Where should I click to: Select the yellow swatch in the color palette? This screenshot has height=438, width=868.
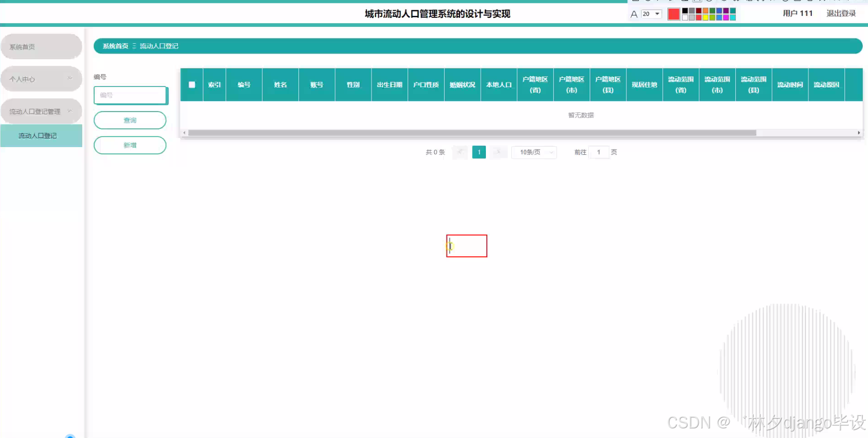(706, 18)
